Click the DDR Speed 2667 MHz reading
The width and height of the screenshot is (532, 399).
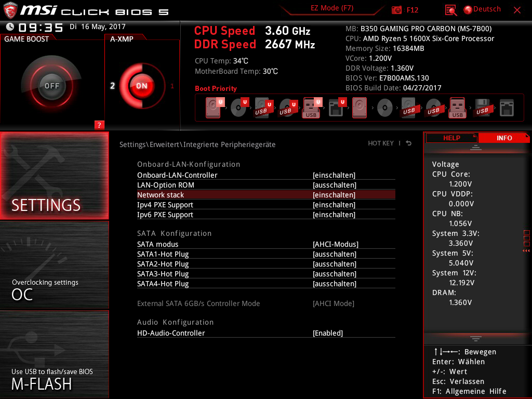(x=255, y=45)
